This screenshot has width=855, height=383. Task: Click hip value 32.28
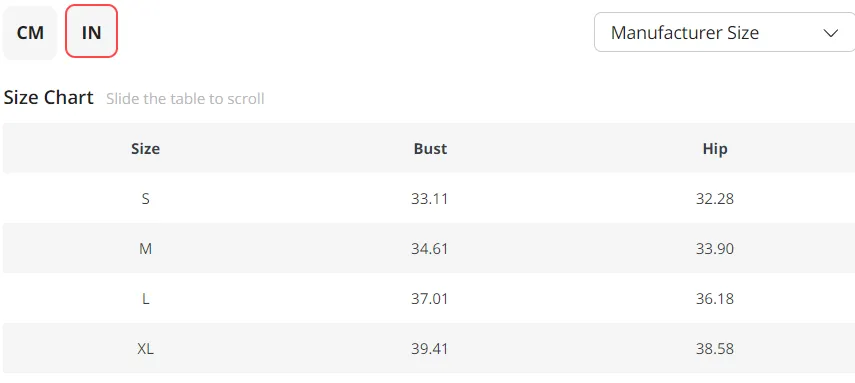tap(715, 199)
